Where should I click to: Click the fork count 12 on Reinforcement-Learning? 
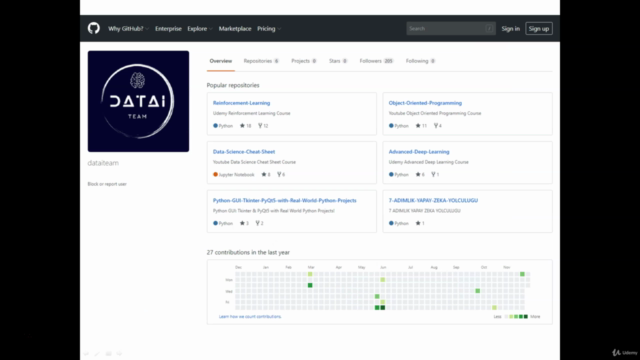coord(266,126)
